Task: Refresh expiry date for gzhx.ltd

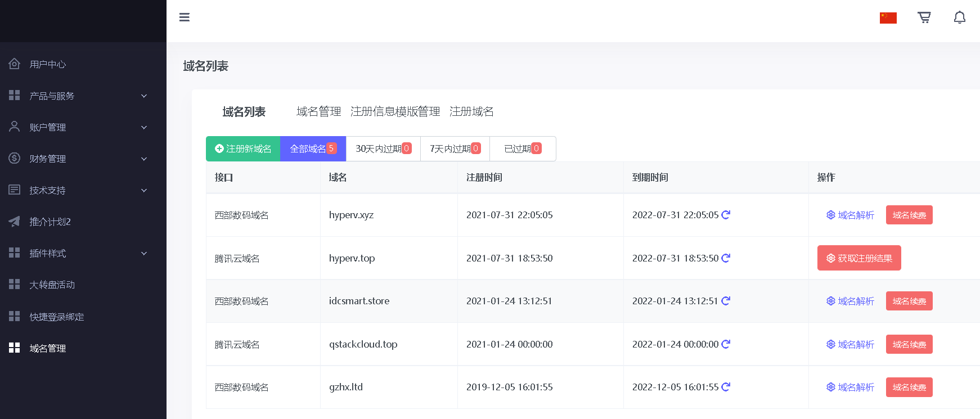Action: (726, 387)
